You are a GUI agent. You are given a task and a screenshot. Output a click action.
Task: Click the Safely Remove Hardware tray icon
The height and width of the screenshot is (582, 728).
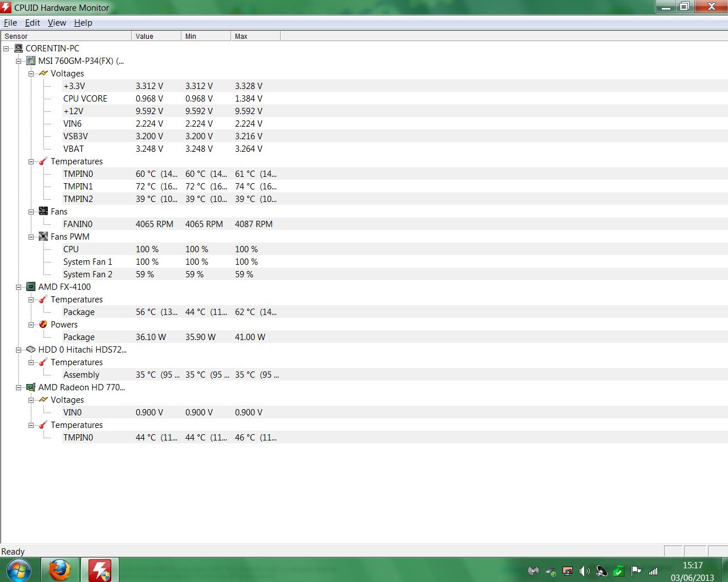[551, 571]
